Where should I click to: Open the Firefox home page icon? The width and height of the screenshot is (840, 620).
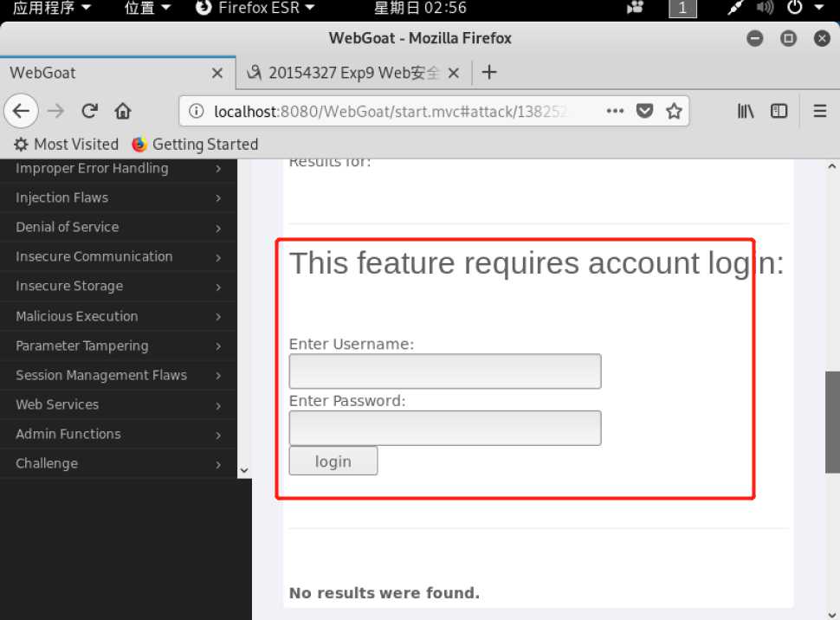click(x=123, y=111)
